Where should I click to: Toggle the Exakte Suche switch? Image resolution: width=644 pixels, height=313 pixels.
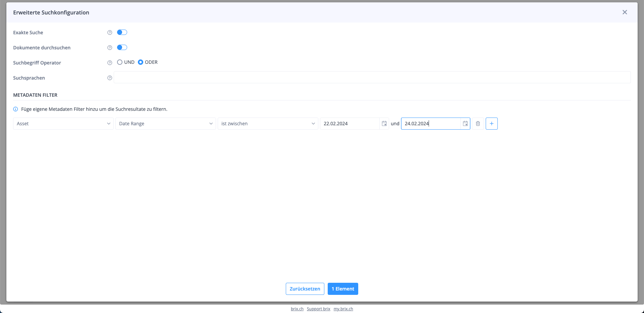tap(122, 32)
